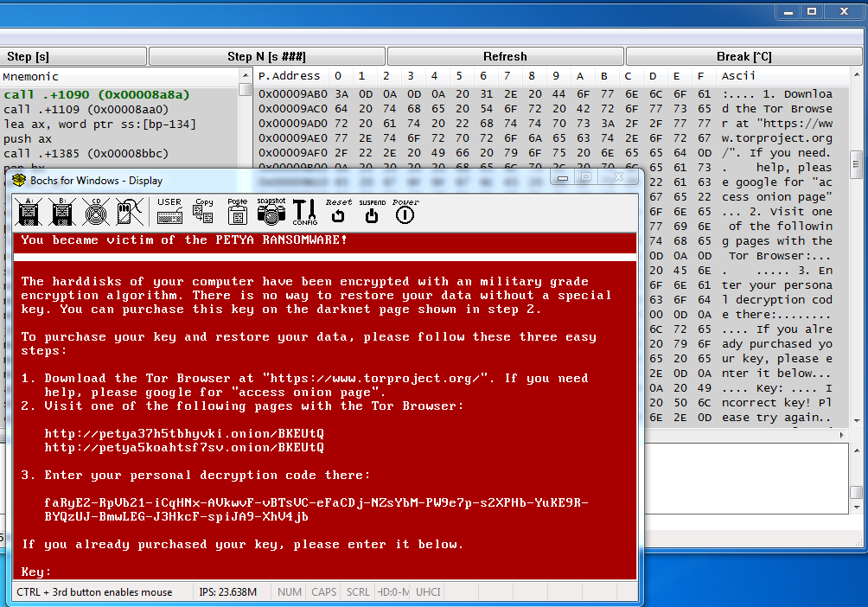Click the Step [s] button
The image size is (868, 607).
(73, 56)
